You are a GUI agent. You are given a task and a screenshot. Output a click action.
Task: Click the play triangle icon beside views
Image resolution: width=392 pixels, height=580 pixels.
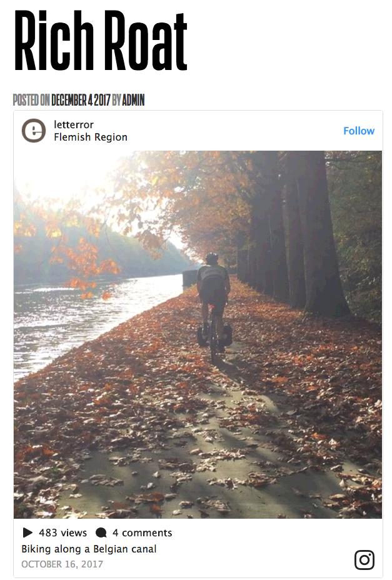[28, 532]
